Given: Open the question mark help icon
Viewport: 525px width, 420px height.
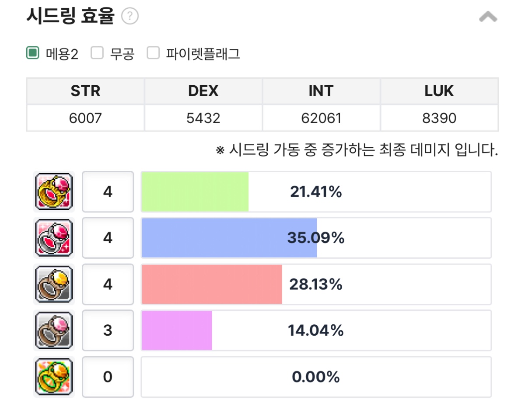Looking at the screenshot, I should point(130,17).
